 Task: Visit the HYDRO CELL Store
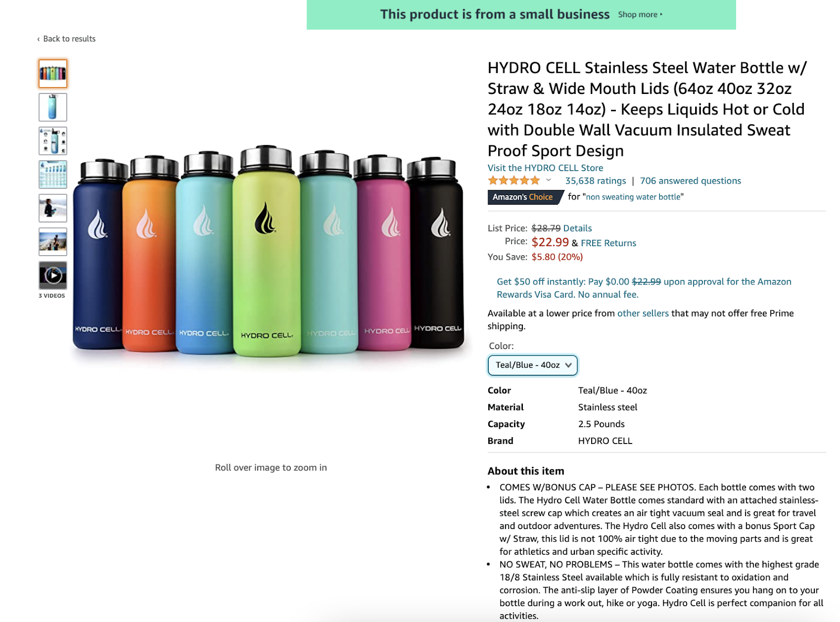545,168
